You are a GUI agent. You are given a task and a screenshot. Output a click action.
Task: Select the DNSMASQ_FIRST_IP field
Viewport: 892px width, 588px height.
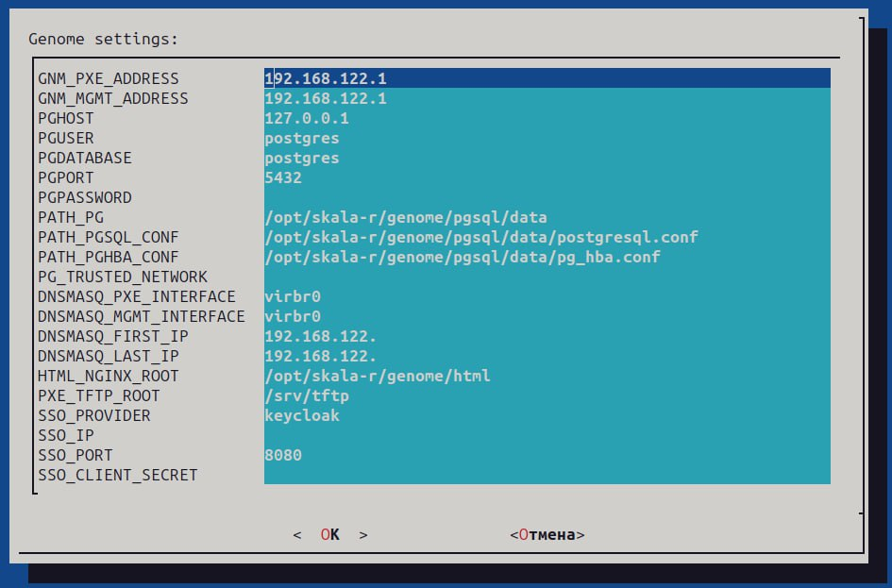pos(547,336)
